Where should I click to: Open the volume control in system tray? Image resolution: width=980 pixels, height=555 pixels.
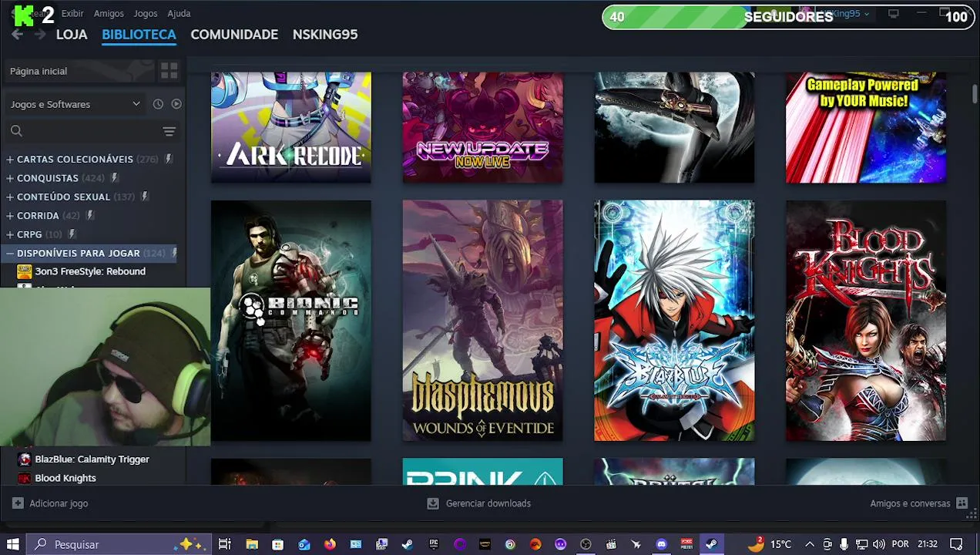click(x=879, y=544)
